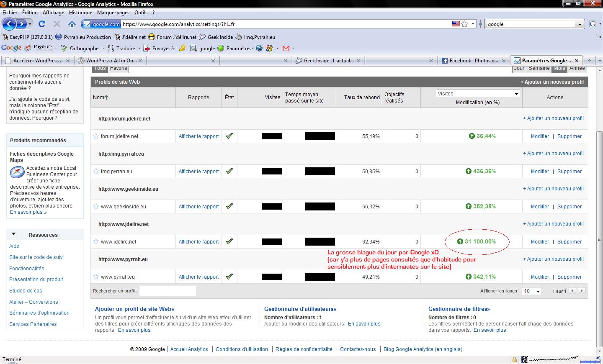This screenshot has height=364, width=603.
Task: Click the browser Forward arrow button
Action: click(x=21, y=24)
